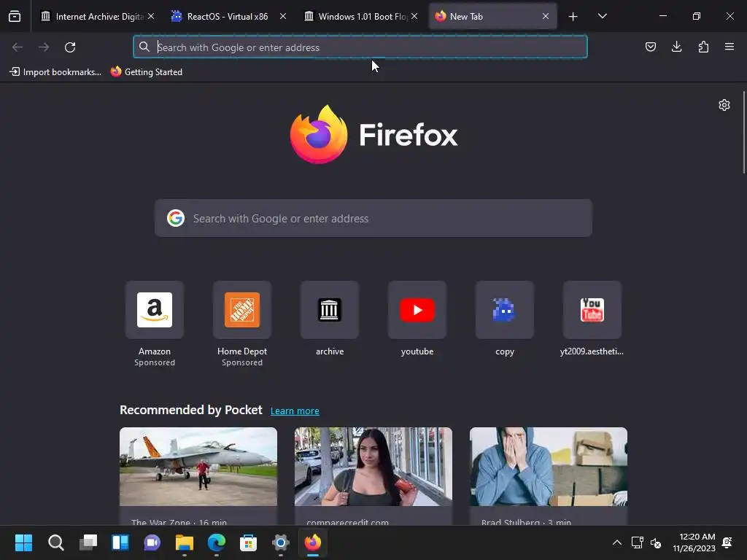
Task: Open the Chat taskbar icon
Action: point(152,542)
